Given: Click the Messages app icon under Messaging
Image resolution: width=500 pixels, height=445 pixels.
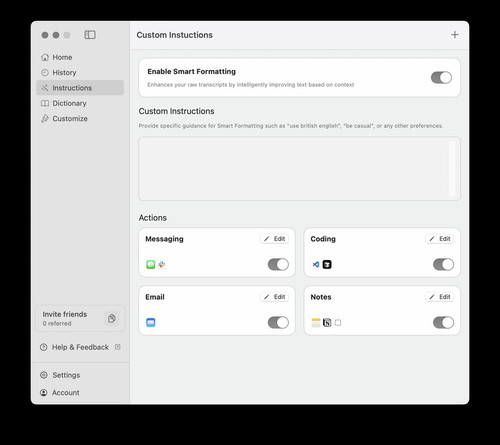Looking at the screenshot, I should click(151, 264).
